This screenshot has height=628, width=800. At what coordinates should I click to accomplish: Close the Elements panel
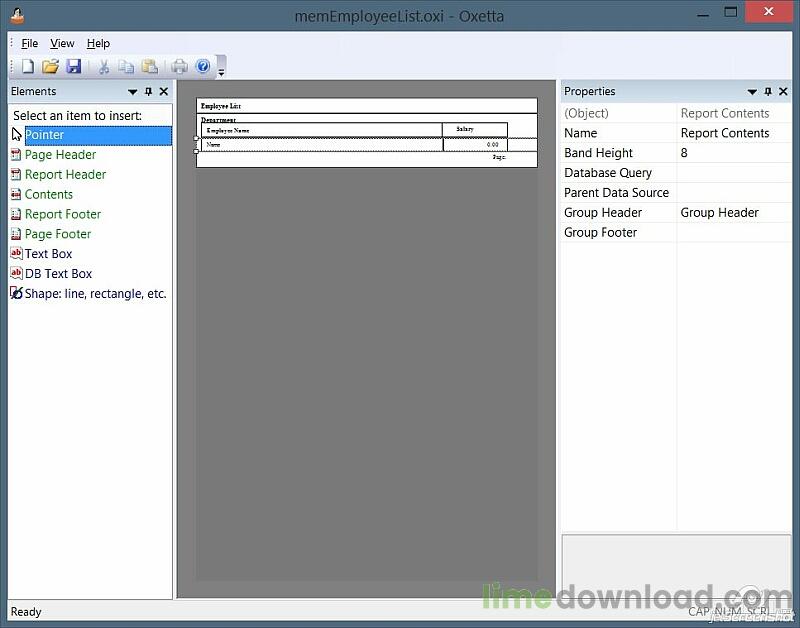click(x=164, y=92)
